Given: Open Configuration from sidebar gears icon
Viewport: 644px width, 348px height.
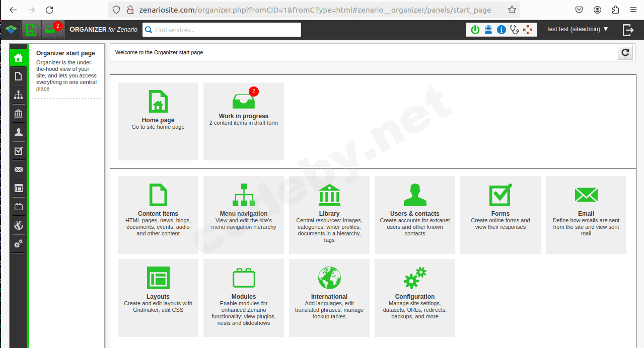Looking at the screenshot, I should click(x=19, y=244).
